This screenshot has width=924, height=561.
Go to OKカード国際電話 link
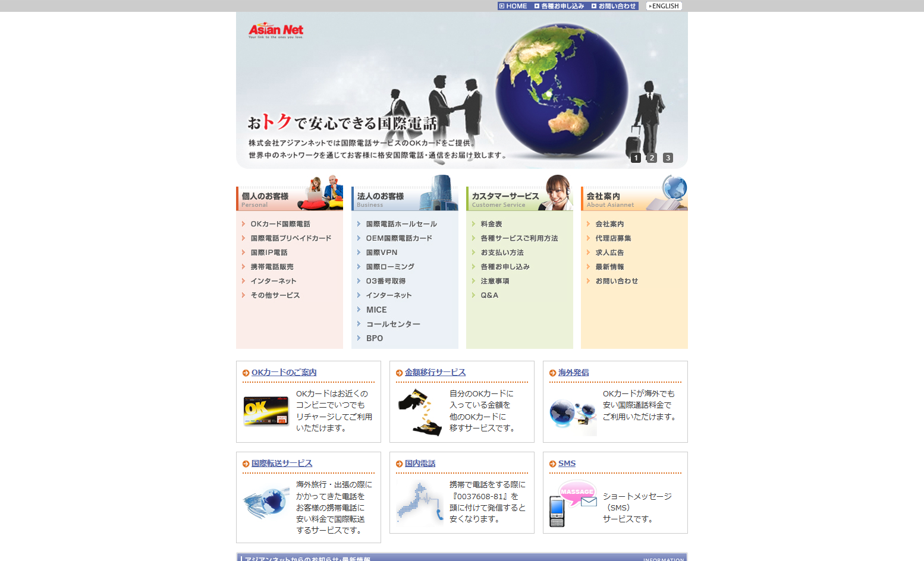pos(280,224)
